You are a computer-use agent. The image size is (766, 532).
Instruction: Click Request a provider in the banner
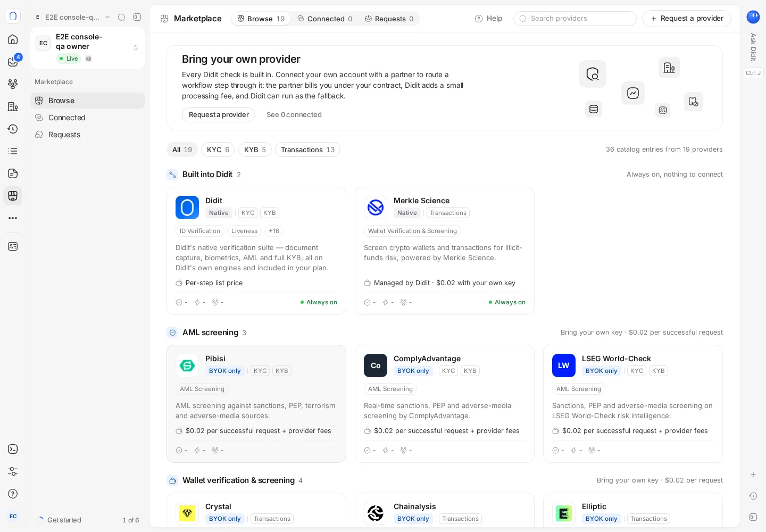(219, 115)
